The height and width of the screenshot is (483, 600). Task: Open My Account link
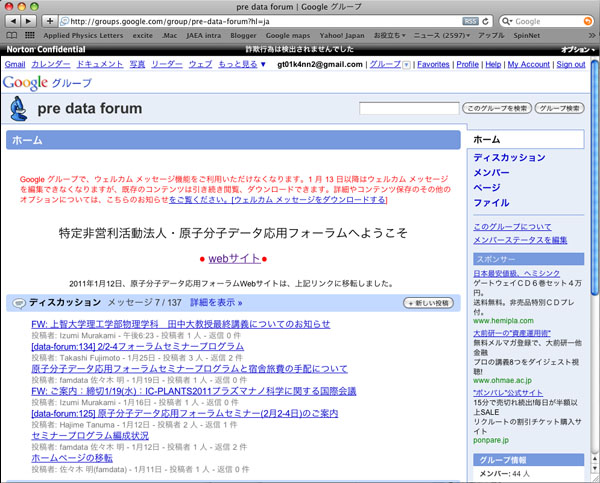528,64
